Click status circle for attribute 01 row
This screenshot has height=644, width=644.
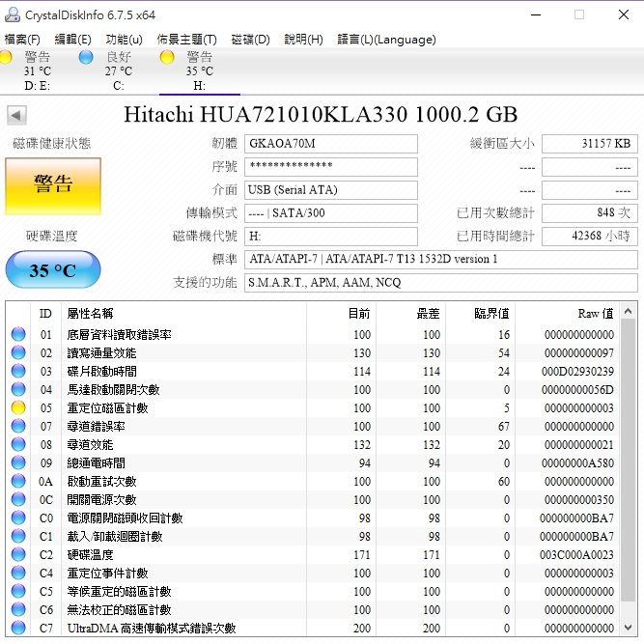18,334
